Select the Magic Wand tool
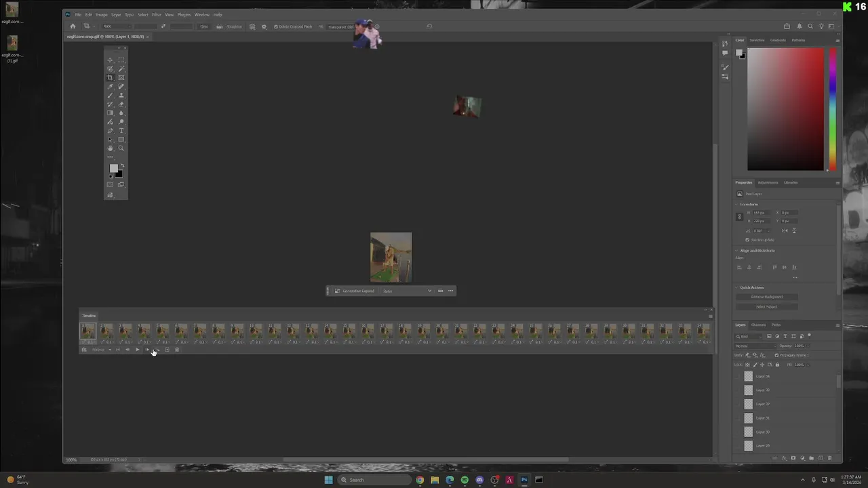This screenshot has height=488, width=868. coord(121,69)
